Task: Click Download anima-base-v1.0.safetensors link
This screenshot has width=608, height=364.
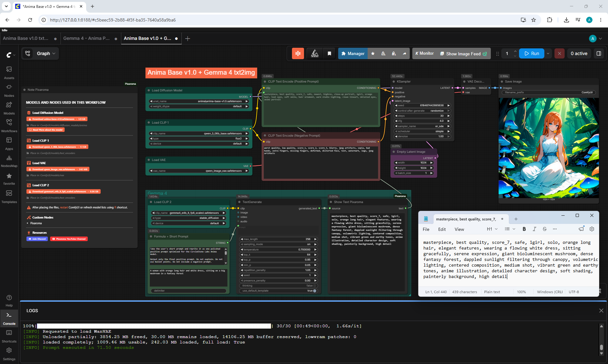Action: pos(57,119)
